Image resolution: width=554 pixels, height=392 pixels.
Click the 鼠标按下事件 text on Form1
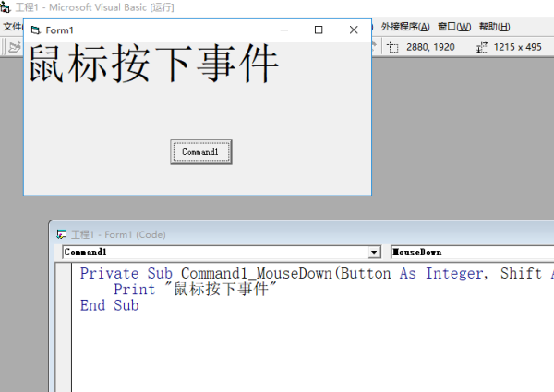click(x=154, y=64)
